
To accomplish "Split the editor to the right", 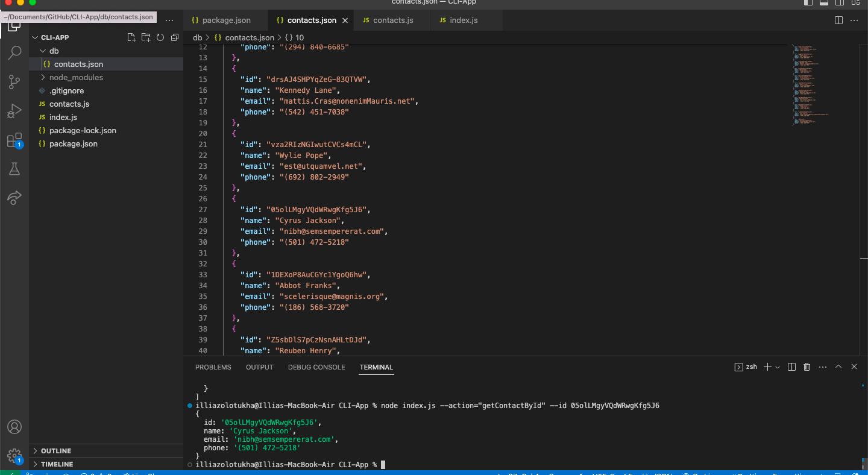I will click(838, 20).
